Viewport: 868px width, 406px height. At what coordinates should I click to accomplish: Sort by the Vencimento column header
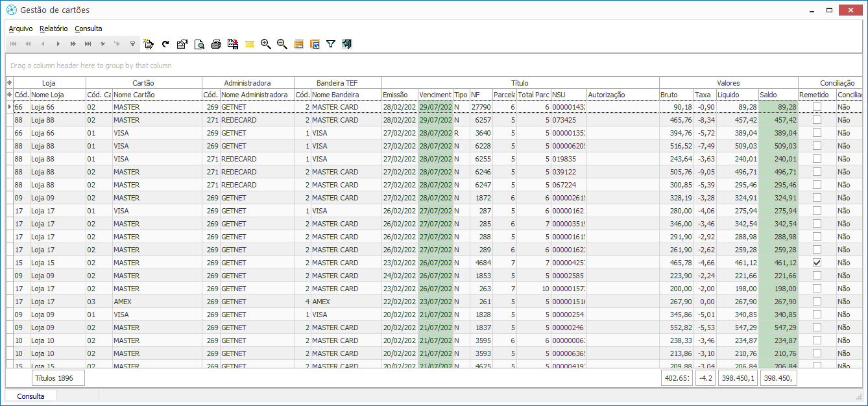(x=435, y=95)
